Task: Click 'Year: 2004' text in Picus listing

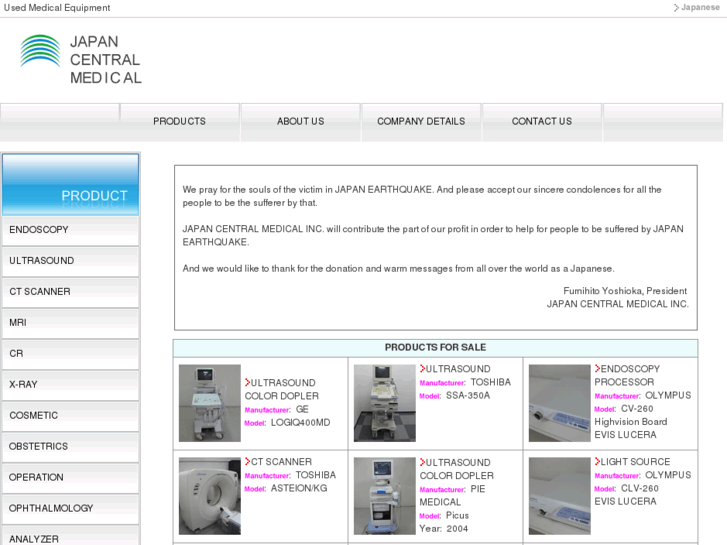Action: pos(444,529)
